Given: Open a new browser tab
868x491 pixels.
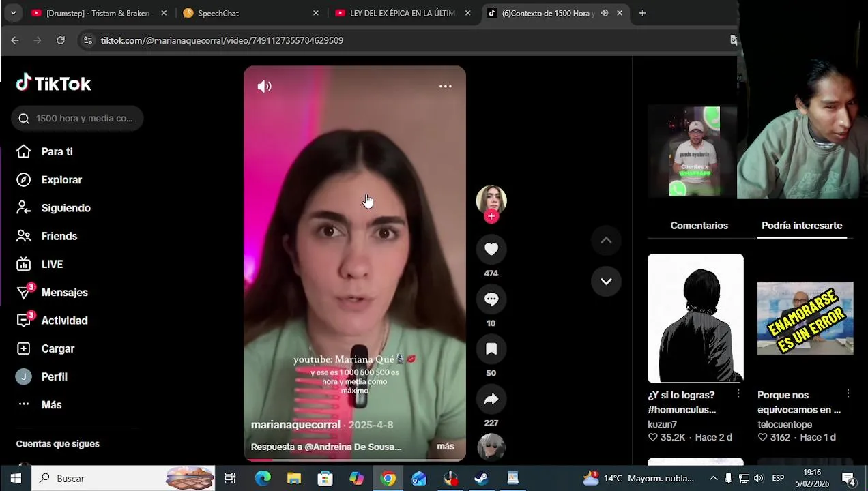Looking at the screenshot, I should (x=642, y=13).
